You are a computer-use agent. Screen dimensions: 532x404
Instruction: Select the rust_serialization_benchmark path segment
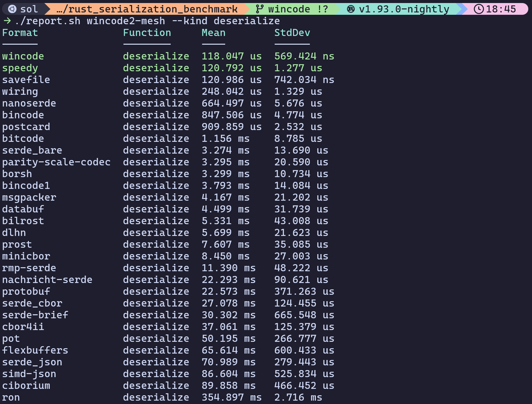click(147, 9)
